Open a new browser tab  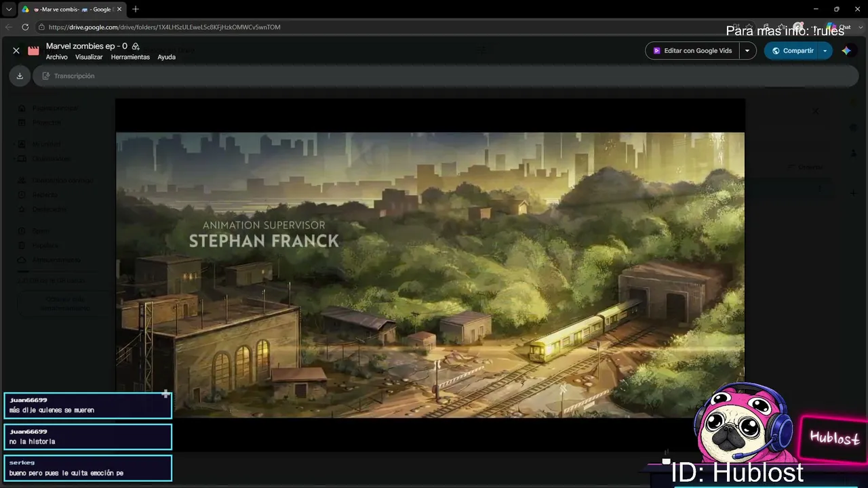[x=136, y=9]
